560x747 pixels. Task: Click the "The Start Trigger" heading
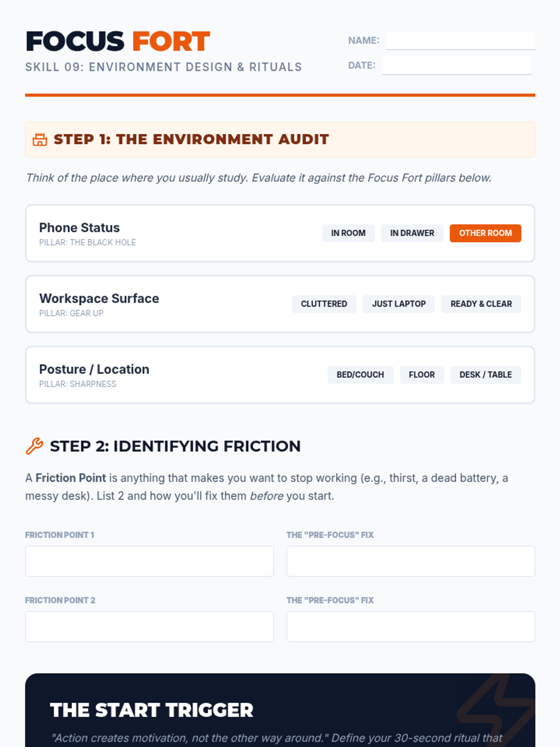152,710
